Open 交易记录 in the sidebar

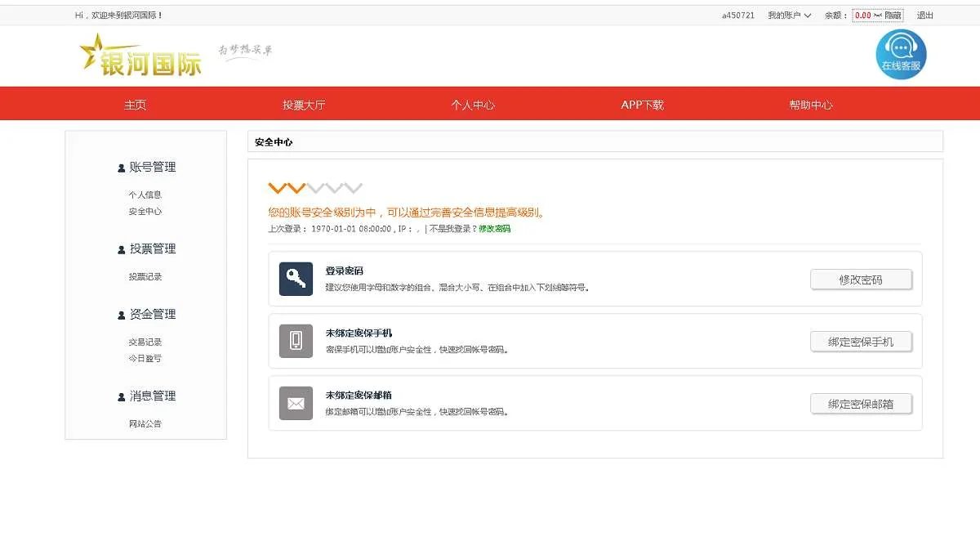[x=145, y=342]
